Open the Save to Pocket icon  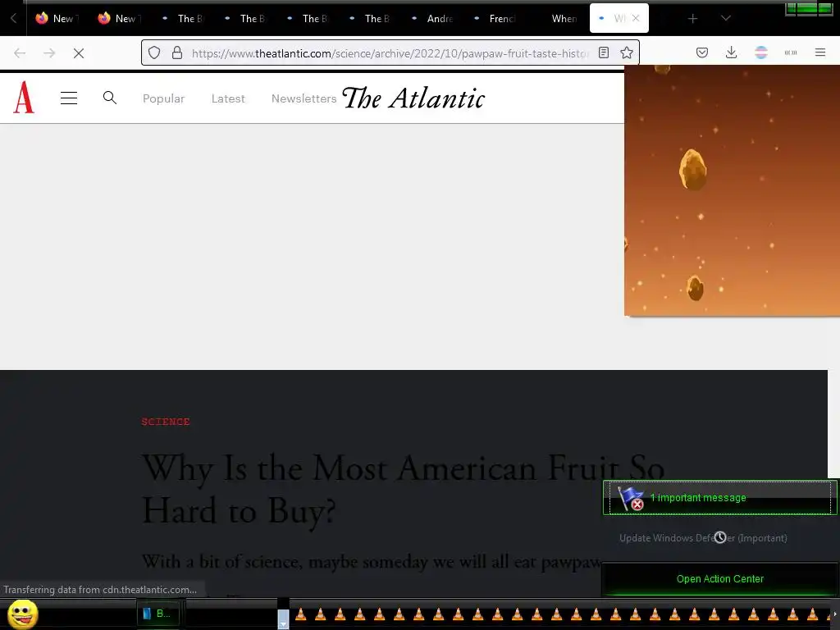pyautogui.click(x=702, y=52)
